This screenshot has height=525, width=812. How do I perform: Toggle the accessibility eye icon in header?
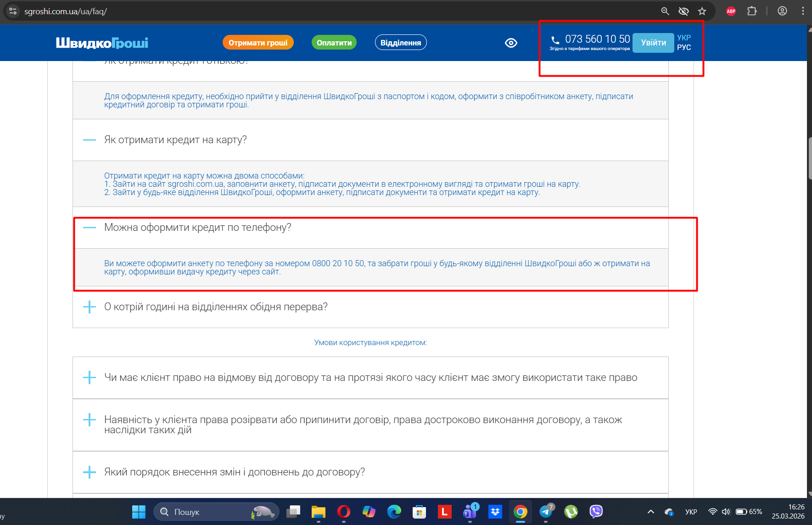click(x=511, y=43)
